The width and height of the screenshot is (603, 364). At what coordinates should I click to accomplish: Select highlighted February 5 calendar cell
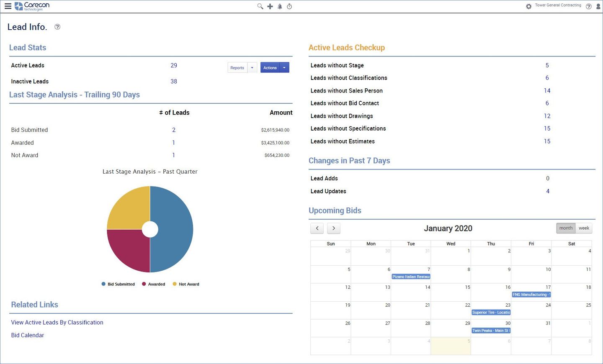pyautogui.click(x=451, y=346)
